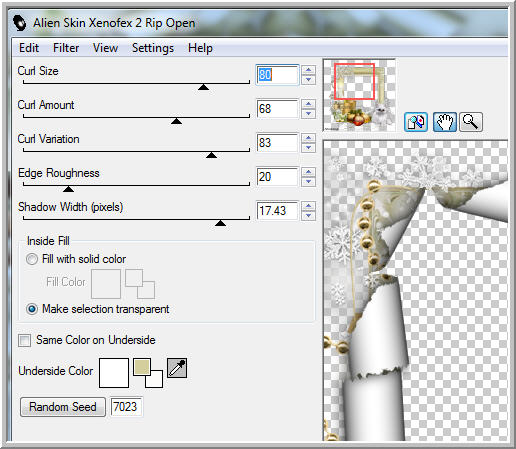Click the navigator thumbnail preview
The width and height of the screenshot is (516, 449).
pyautogui.click(x=359, y=95)
